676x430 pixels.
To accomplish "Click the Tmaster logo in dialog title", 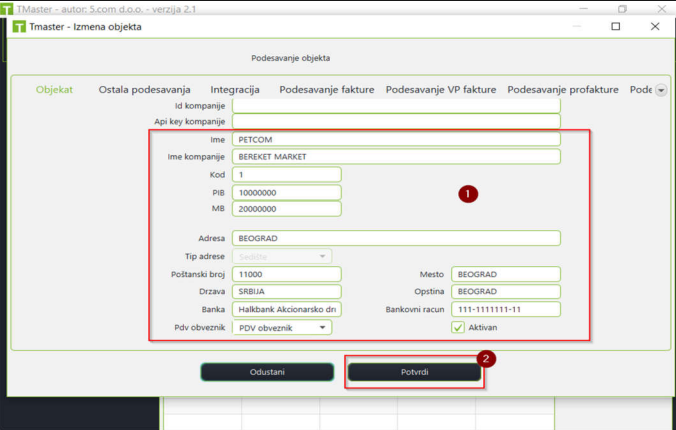I will [x=19, y=27].
